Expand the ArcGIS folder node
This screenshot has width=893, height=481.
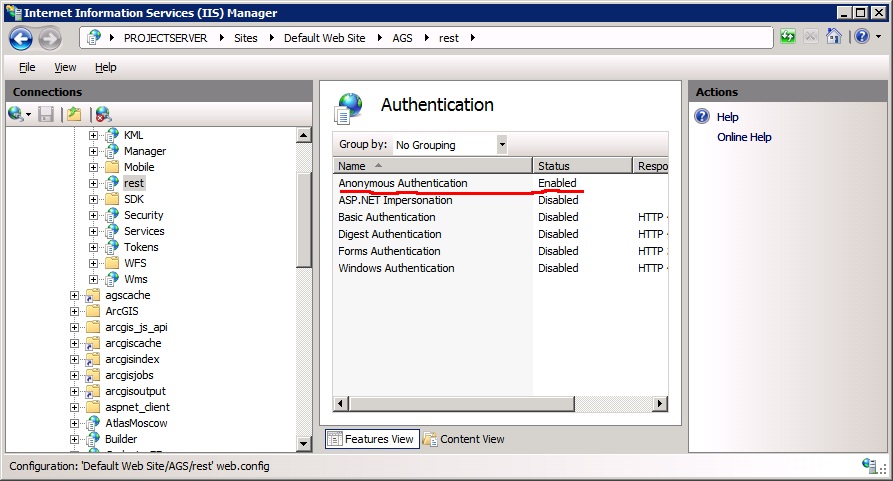pyautogui.click(x=74, y=311)
